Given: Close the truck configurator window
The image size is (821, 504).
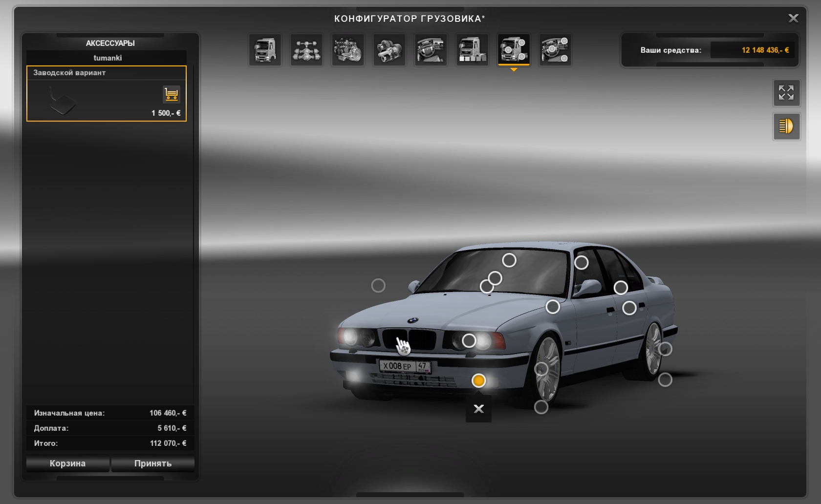Looking at the screenshot, I should 793,18.
